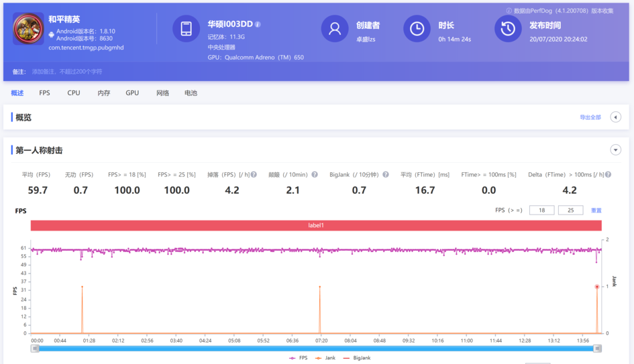
Task: Click the phone device icon
Action: pos(186,29)
